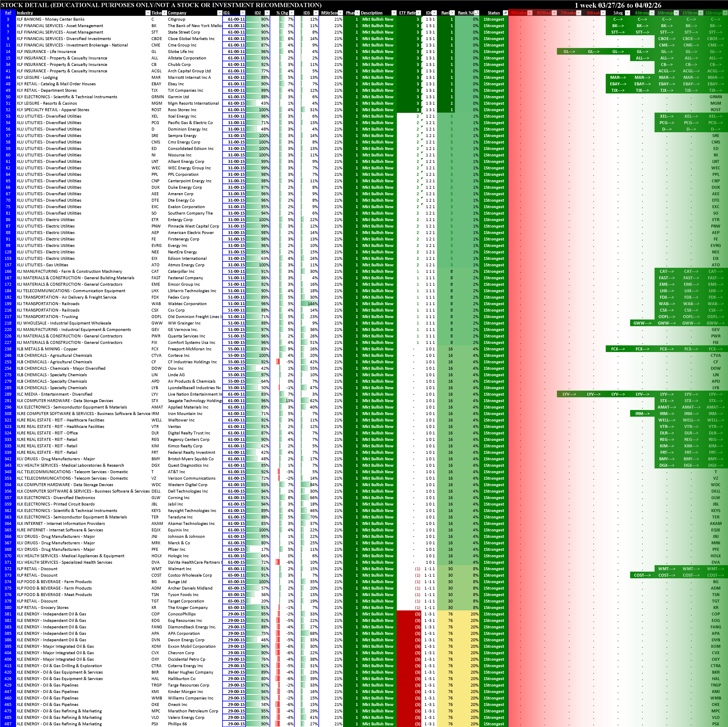Click the Ref number 289 row header
The image size is (728, 727).
pyautogui.click(x=8, y=394)
